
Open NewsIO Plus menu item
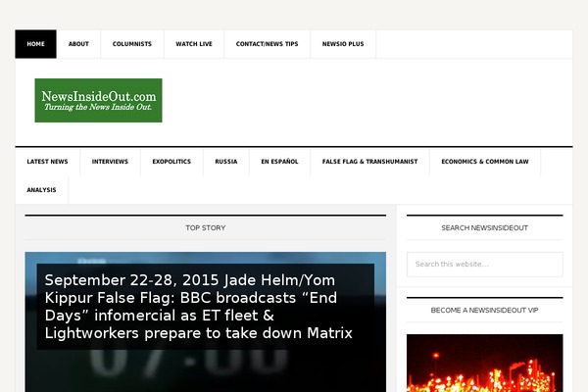click(343, 44)
